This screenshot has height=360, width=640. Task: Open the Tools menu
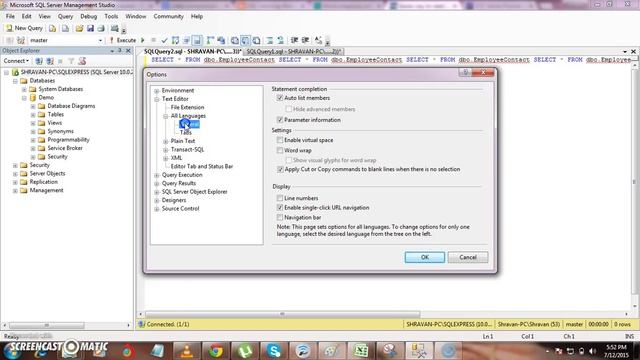(x=111, y=16)
